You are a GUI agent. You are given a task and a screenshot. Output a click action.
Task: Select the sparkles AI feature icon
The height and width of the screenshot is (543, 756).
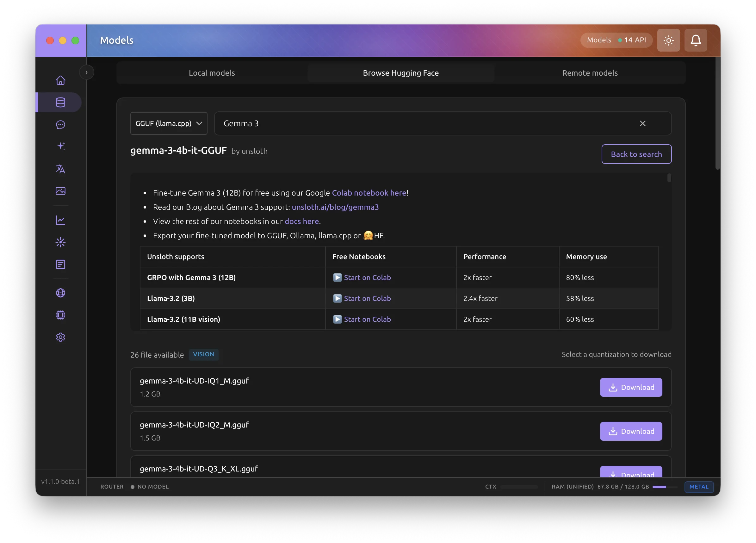(60, 146)
